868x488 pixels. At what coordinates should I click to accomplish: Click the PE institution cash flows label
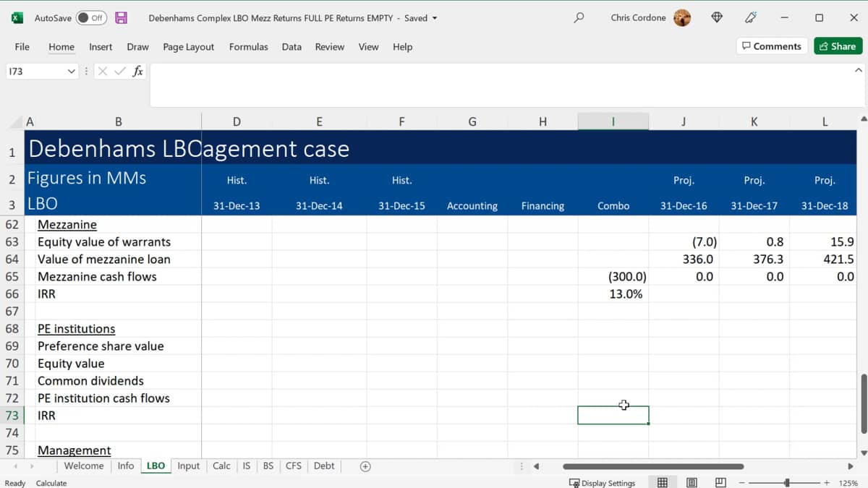click(x=103, y=398)
